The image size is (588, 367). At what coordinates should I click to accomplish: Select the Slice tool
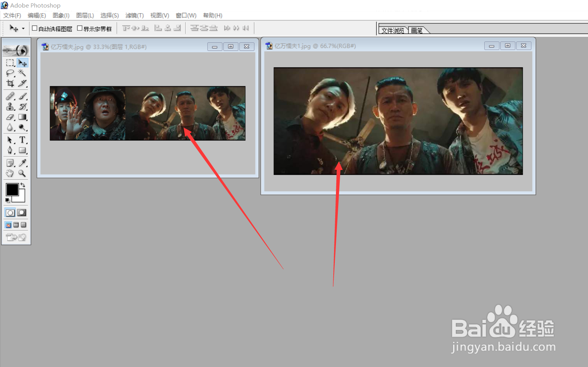22,83
